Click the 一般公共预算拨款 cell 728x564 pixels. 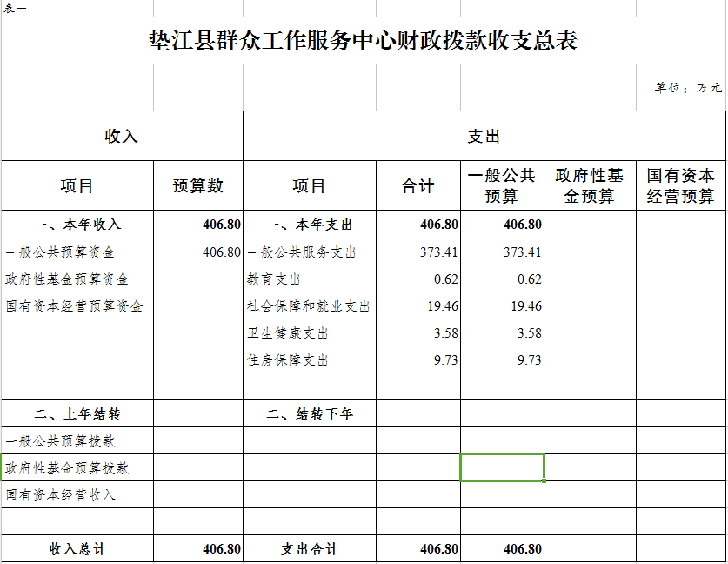pyautogui.click(x=77, y=441)
